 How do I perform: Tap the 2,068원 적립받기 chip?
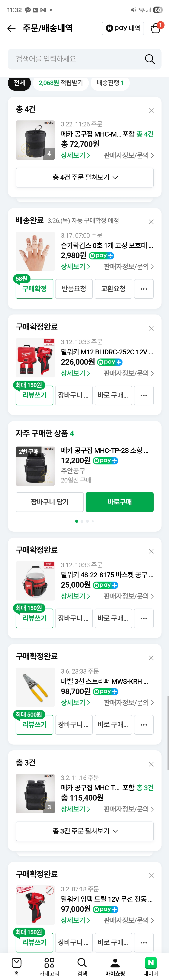click(x=61, y=83)
